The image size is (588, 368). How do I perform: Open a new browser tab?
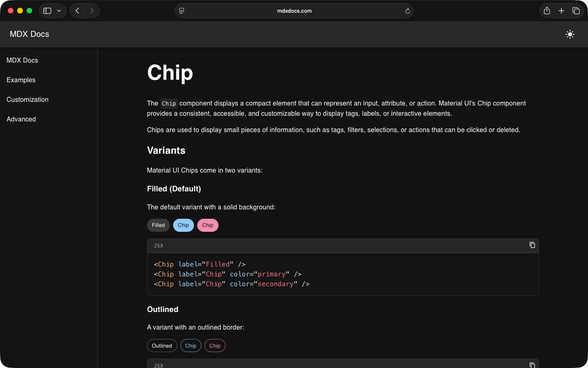(x=561, y=11)
